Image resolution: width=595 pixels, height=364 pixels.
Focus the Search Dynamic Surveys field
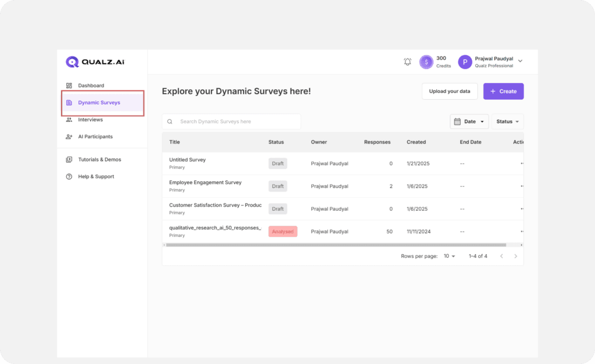tap(237, 121)
